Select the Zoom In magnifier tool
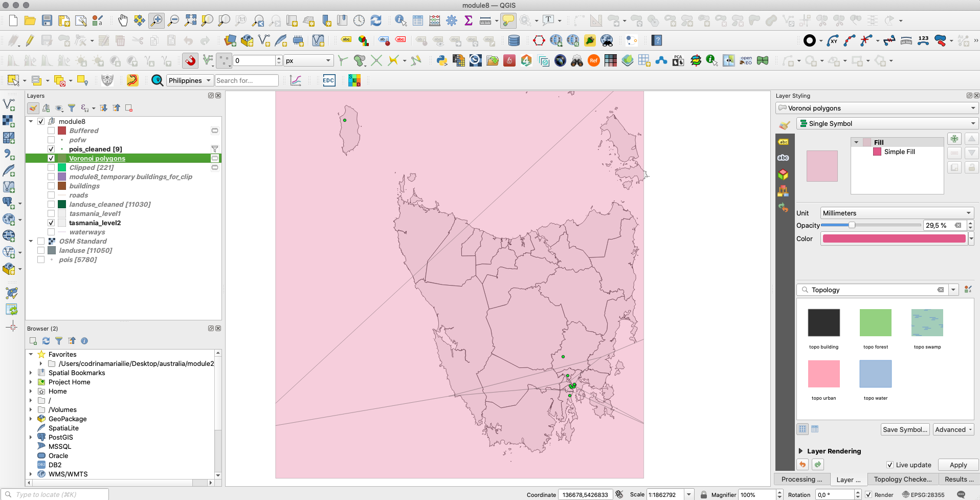The width and height of the screenshot is (980, 500). 157,20
